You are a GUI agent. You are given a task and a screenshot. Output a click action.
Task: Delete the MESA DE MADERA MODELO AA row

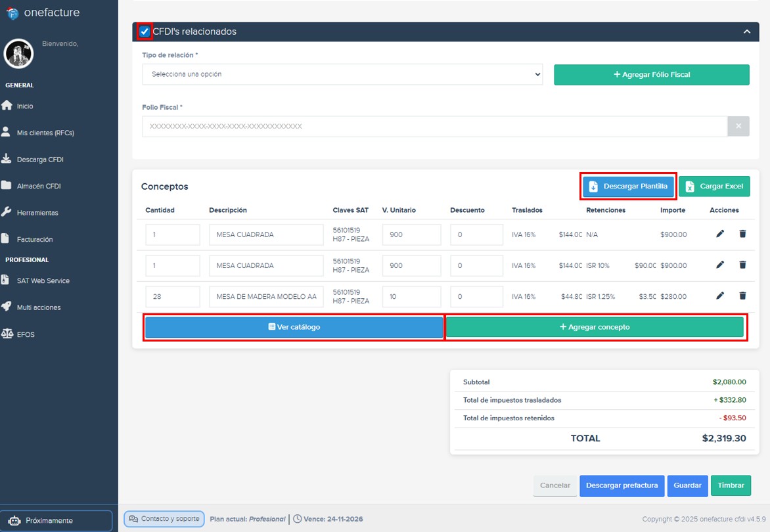tap(742, 296)
